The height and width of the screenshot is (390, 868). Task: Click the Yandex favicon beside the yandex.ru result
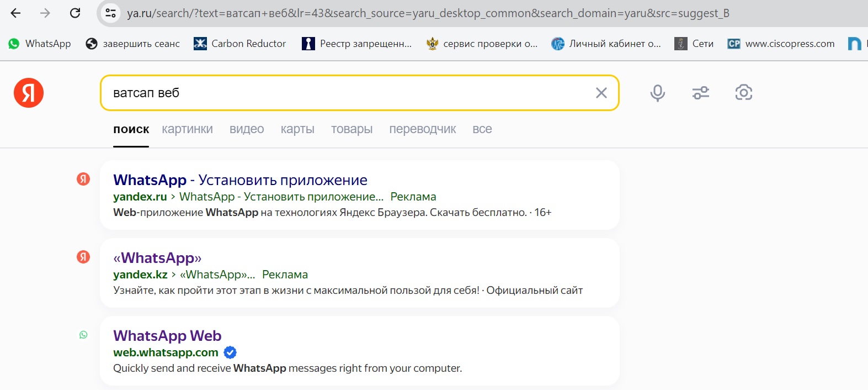[83, 178]
